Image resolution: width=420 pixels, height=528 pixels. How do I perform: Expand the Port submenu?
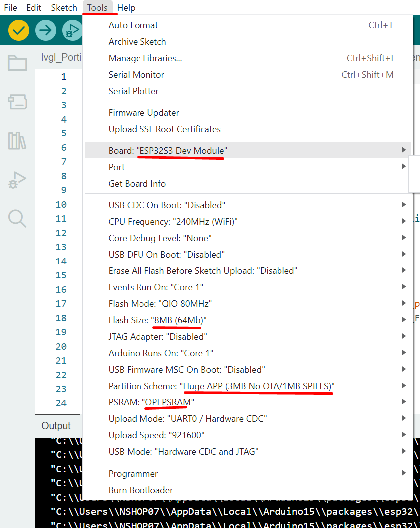point(248,167)
